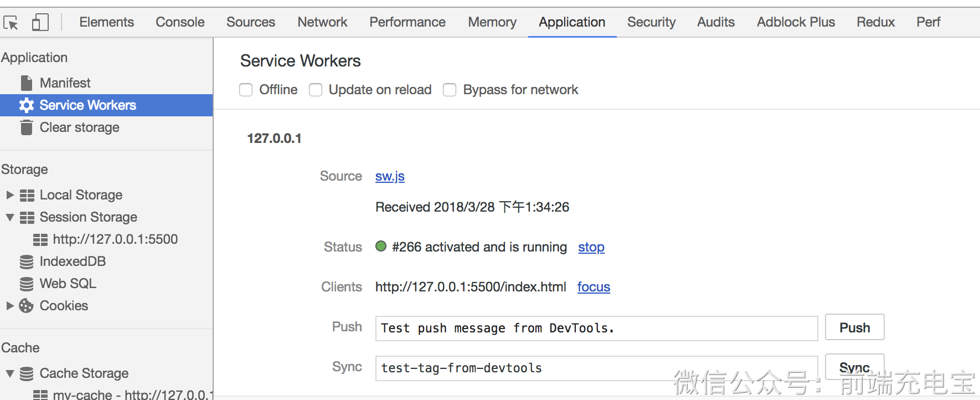
Task: Open the Security tab
Action: tap(652, 22)
